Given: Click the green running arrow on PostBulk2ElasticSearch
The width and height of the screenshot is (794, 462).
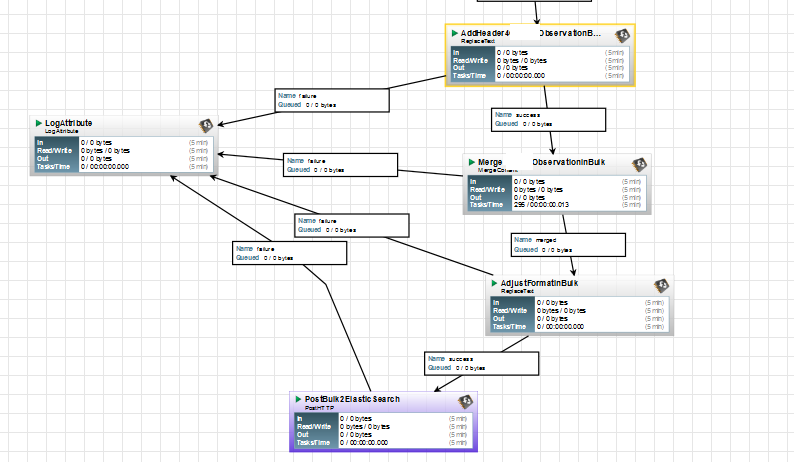Looking at the screenshot, I should click(x=298, y=399).
